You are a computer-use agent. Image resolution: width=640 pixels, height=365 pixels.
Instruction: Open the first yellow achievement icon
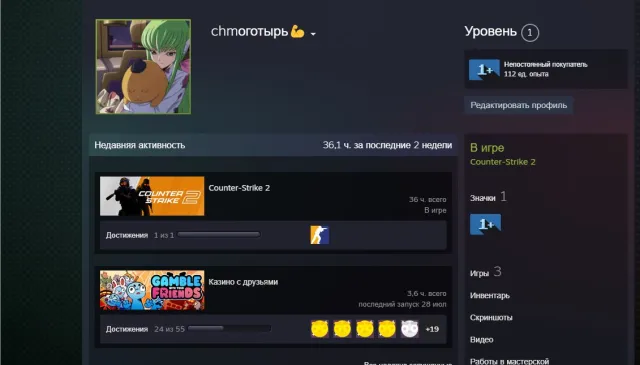(320, 329)
